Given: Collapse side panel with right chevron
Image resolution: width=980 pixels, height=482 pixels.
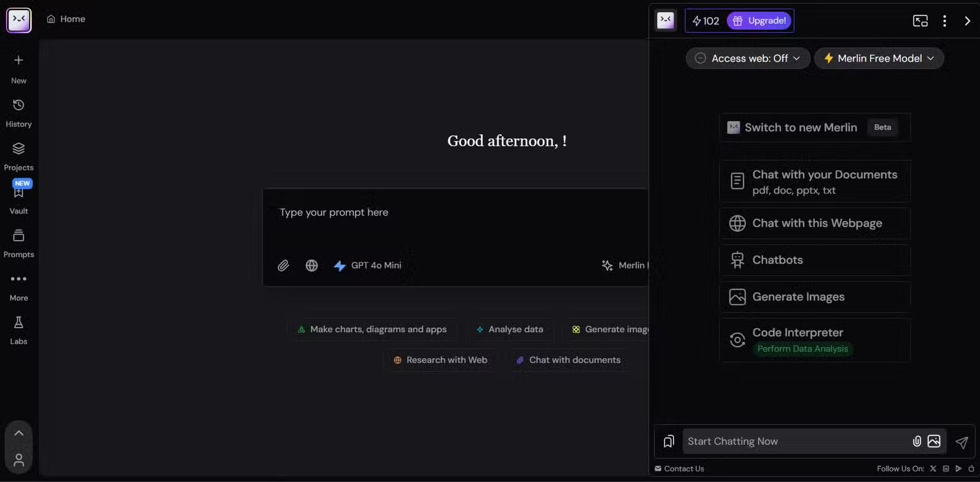Looking at the screenshot, I should tap(967, 21).
